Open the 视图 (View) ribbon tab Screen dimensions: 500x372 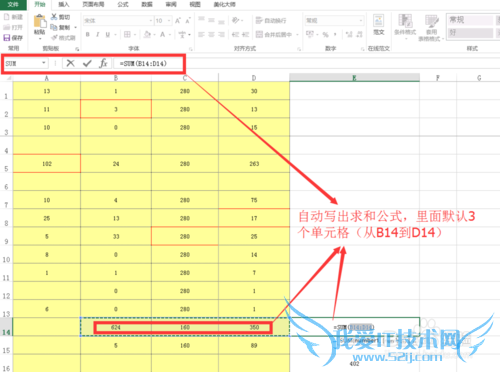click(x=195, y=4)
